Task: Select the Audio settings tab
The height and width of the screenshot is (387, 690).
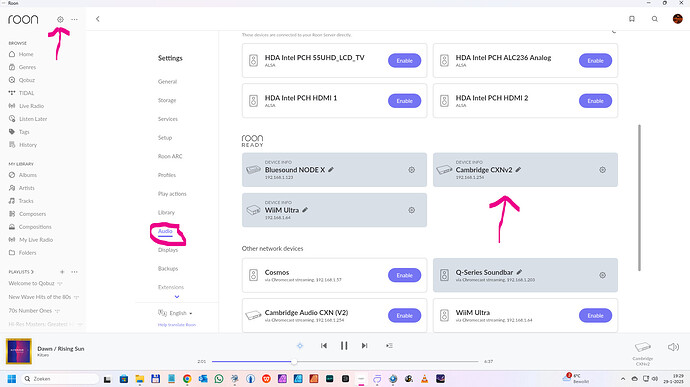Action: [x=165, y=231]
